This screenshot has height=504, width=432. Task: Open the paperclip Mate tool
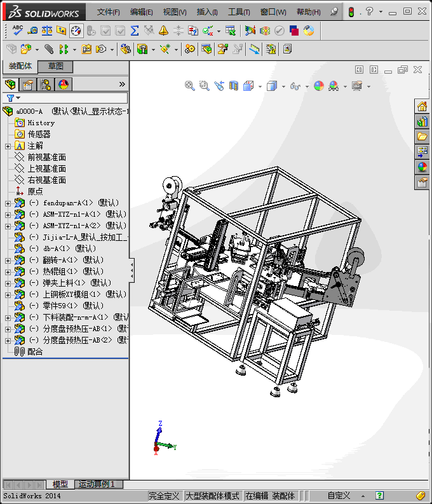click(x=49, y=49)
